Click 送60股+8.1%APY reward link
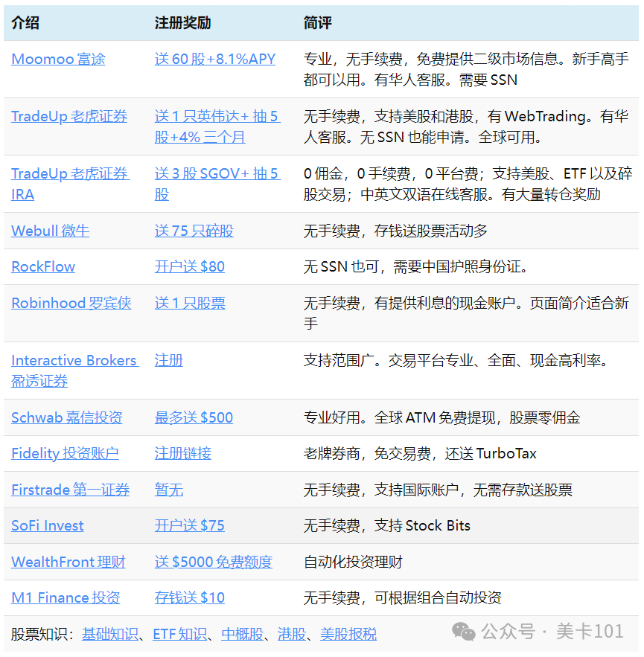The width and height of the screenshot is (644, 657). click(x=215, y=59)
